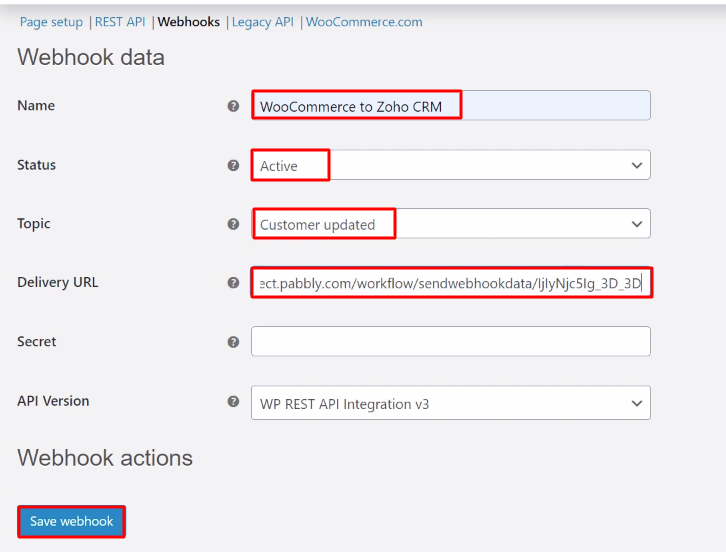Click the Save webhook button

[71, 521]
